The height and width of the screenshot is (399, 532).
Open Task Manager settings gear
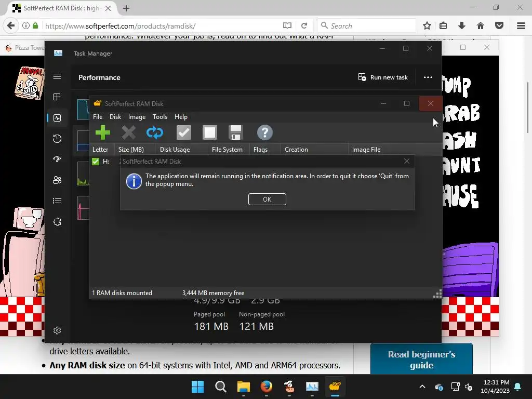(57, 330)
